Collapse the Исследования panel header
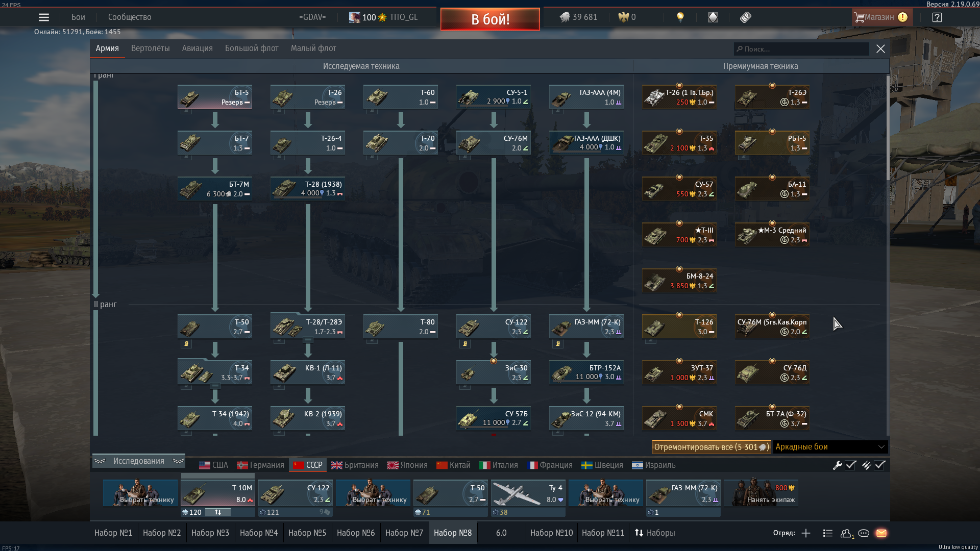The height and width of the screenshot is (551, 980). coord(138,461)
